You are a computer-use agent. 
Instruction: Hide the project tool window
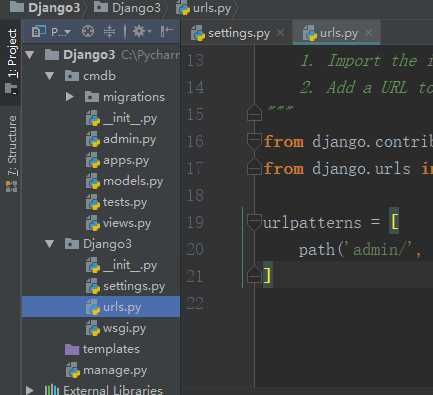point(167,32)
